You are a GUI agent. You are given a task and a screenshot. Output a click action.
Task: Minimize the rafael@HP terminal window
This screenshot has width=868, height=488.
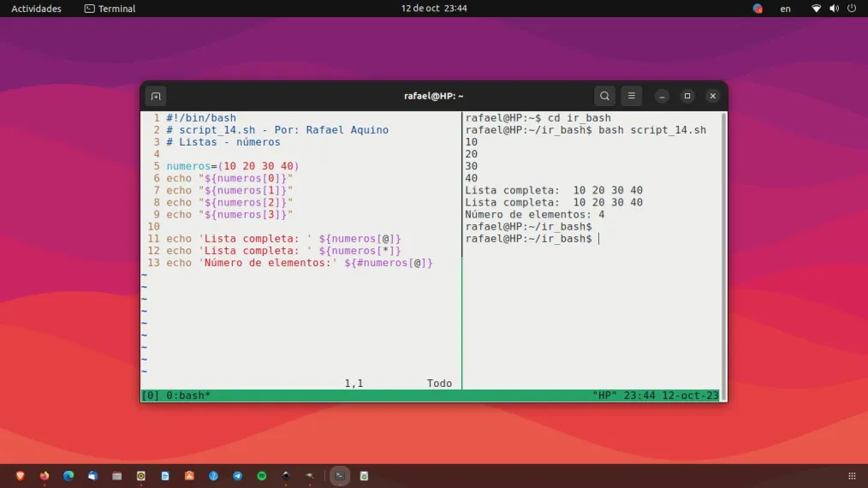662,97
